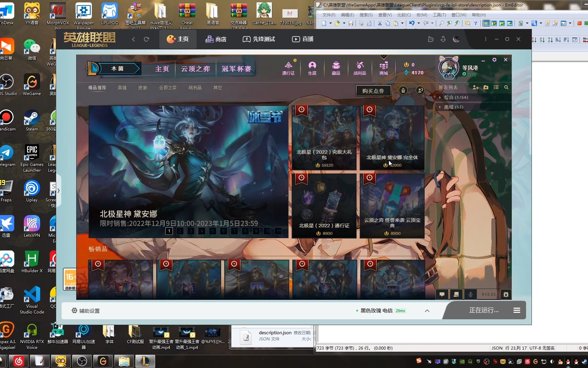Open the hamburger menu beside 正在运行
The height and width of the screenshot is (368, 588).
coord(517,310)
